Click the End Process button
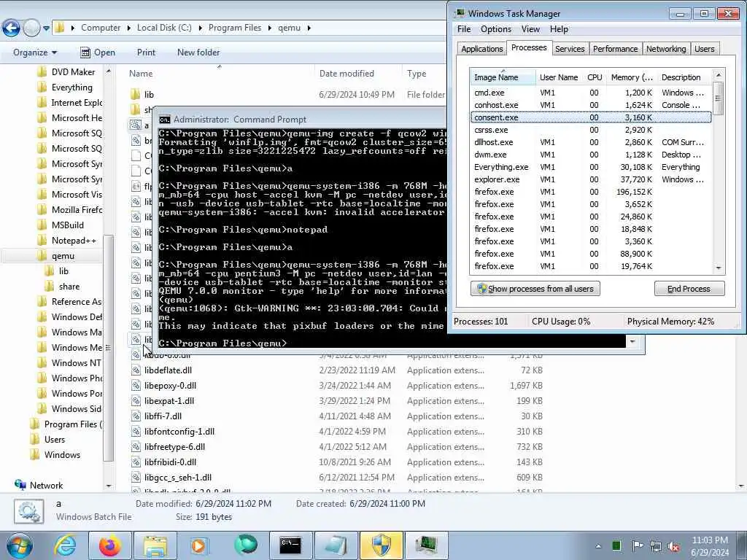747x560 pixels. coord(689,289)
